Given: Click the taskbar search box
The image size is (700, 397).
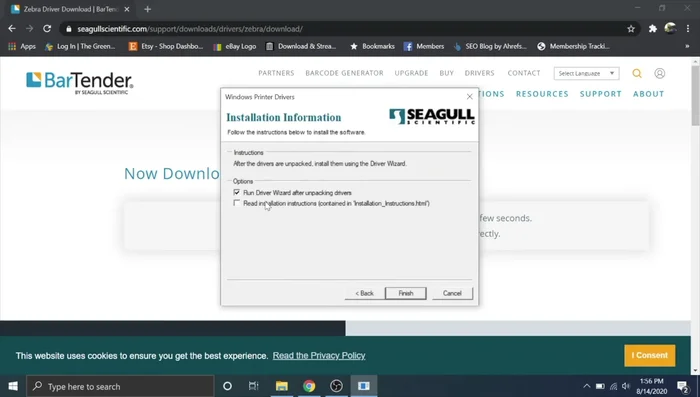Looking at the screenshot, I should pos(120,386).
